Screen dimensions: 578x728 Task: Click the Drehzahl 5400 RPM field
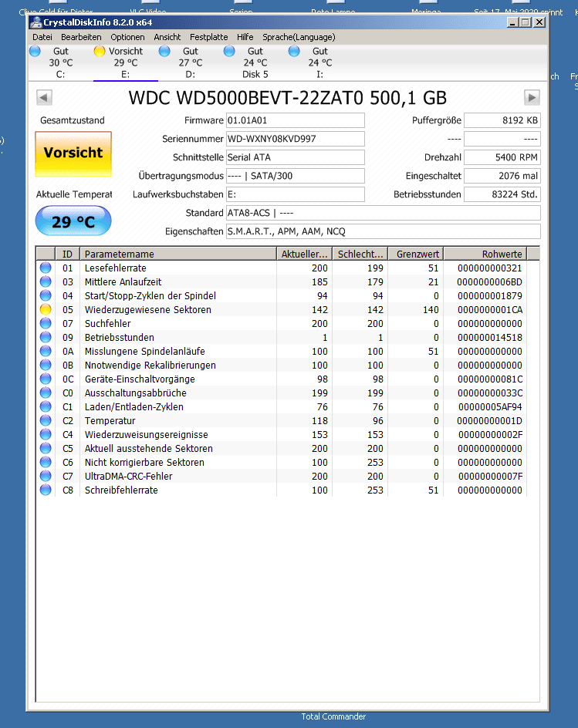pyautogui.click(x=502, y=157)
